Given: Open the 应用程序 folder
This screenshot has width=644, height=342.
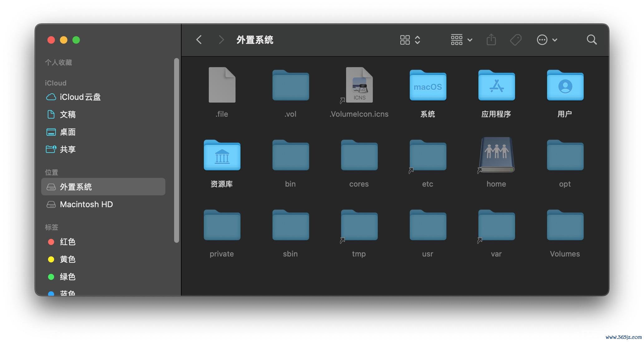Looking at the screenshot, I should tap(496, 85).
